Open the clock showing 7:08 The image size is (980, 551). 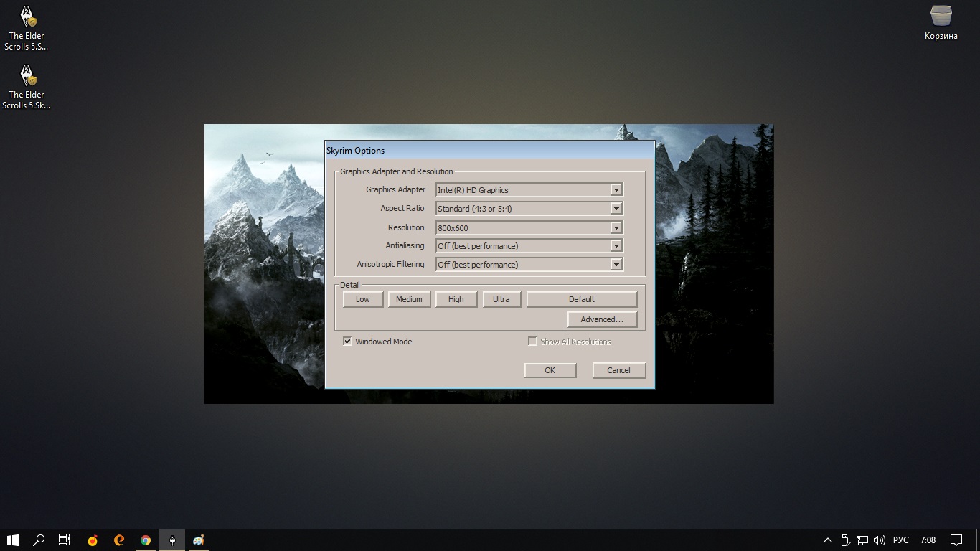(x=928, y=540)
